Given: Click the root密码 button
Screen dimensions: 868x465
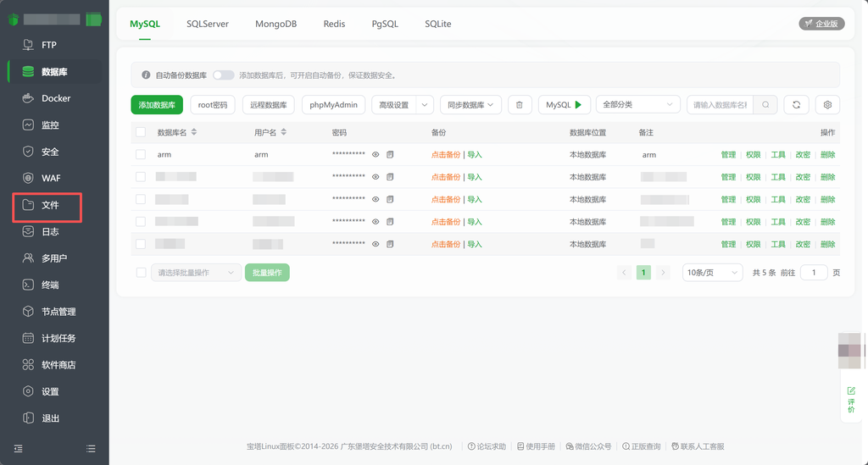Looking at the screenshot, I should pyautogui.click(x=213, y=104).
